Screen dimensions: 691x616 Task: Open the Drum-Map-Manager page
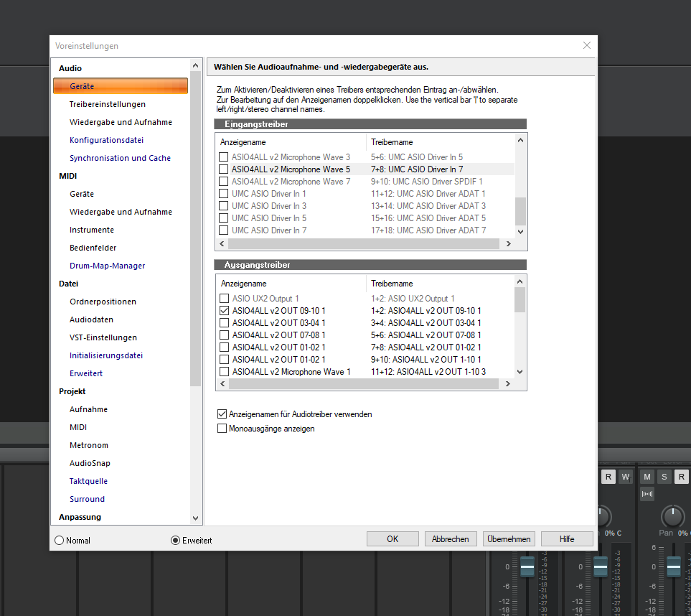(107, 266)
